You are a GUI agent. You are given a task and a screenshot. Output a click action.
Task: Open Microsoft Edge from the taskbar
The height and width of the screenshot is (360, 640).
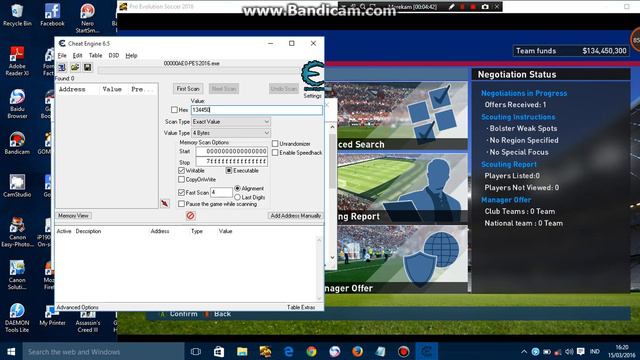pos(289,351)
